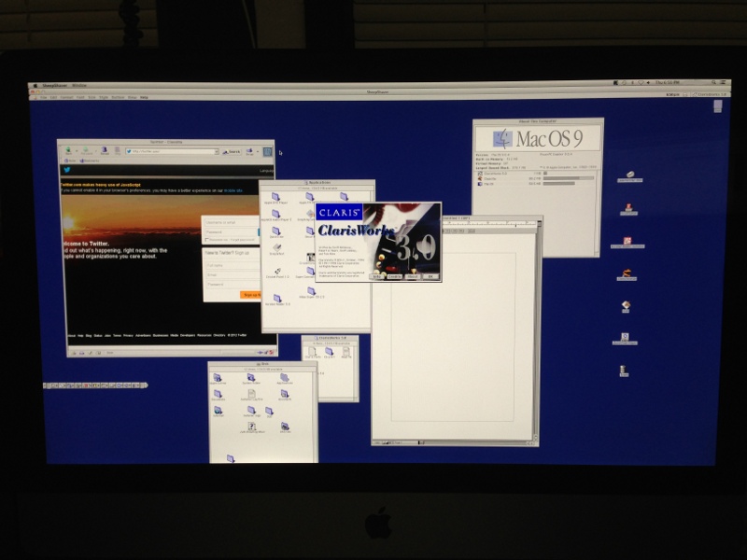The image size is (747, 560).
Task: Open the ClarisWorks 3.0 application menu
Action: [x=710, y=95]
